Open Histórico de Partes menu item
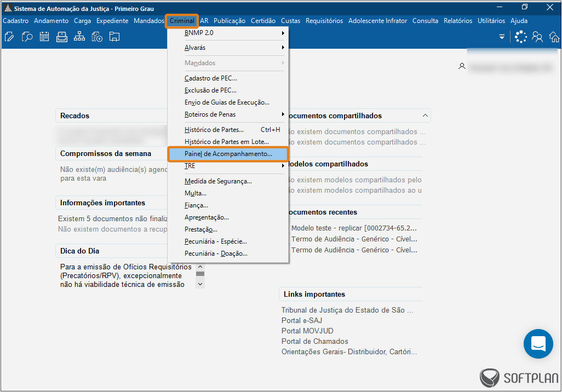This screenshot has height=392, width=562. 228,130
